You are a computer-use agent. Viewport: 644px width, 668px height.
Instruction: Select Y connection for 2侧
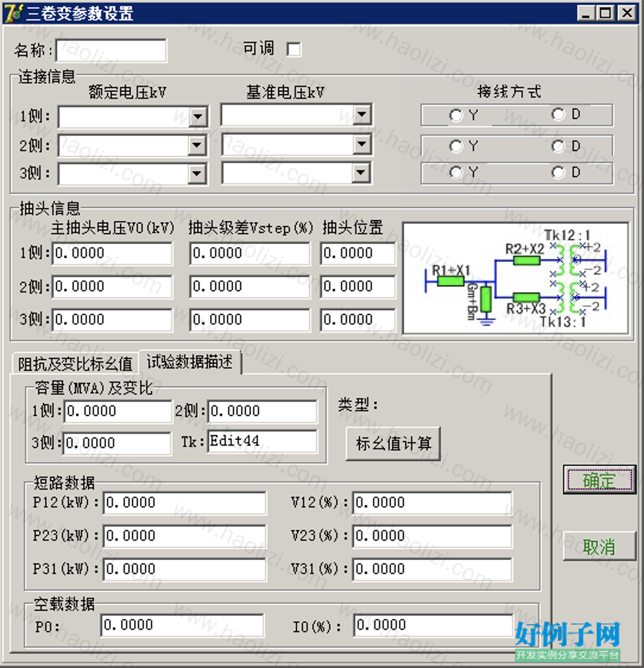pos(456,147)
